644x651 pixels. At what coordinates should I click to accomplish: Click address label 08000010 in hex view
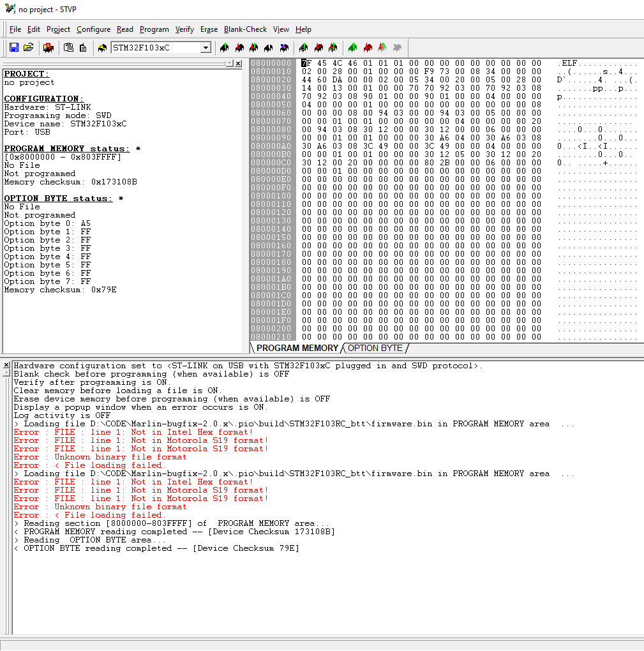(271, 71)
